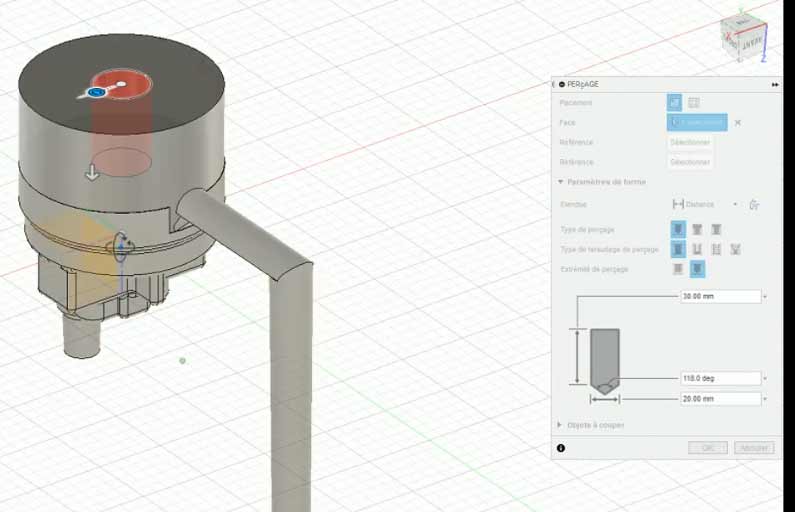Viewport: 795px width, 512px height.
Task: Choose the counterbore hole type icon
Action: [x=697, y=230]
